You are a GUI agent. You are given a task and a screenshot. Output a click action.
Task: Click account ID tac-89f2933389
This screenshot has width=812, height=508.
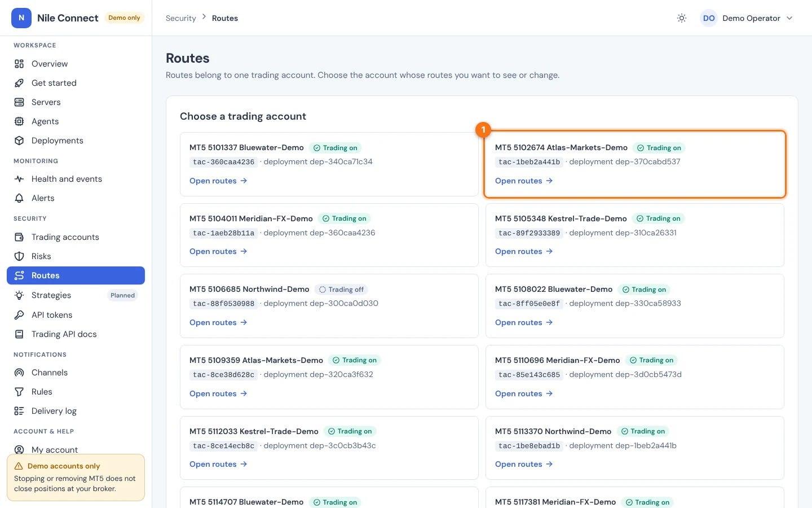coord(529,233)
